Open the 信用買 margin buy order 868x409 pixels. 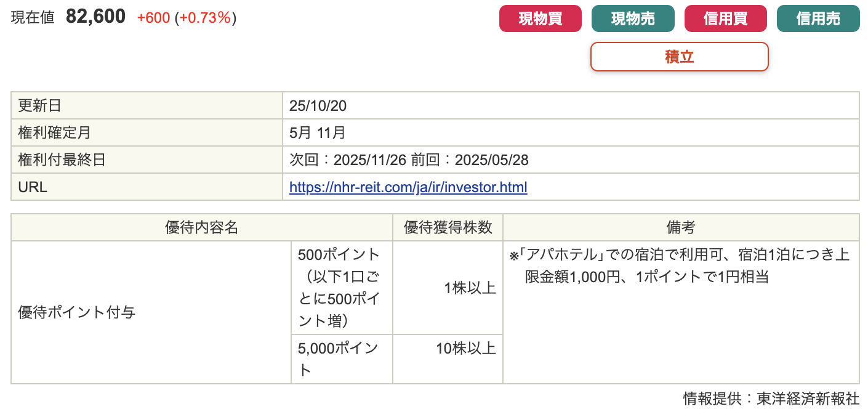click(725, 18)
